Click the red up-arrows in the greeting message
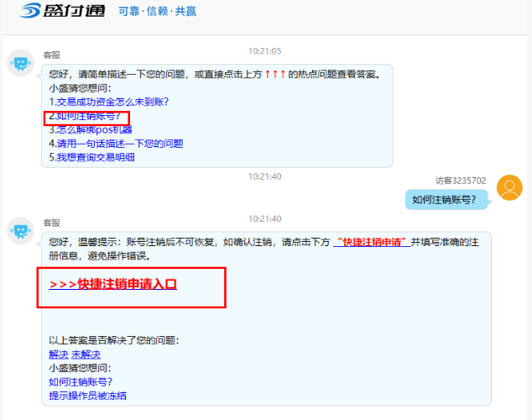532x420 pixels. point(275,74)
